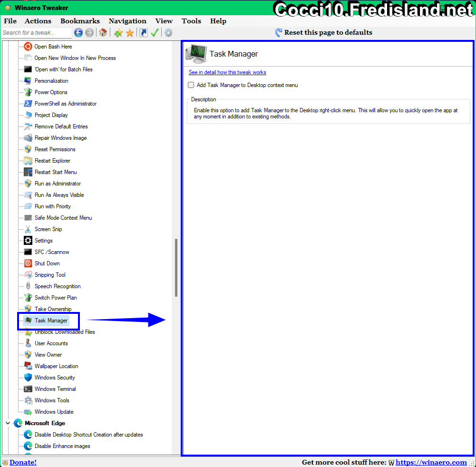Click the Snipping Tool scissors icon
Image resolution: width=476 pixels, height=467 pixels.
(28, 275)
